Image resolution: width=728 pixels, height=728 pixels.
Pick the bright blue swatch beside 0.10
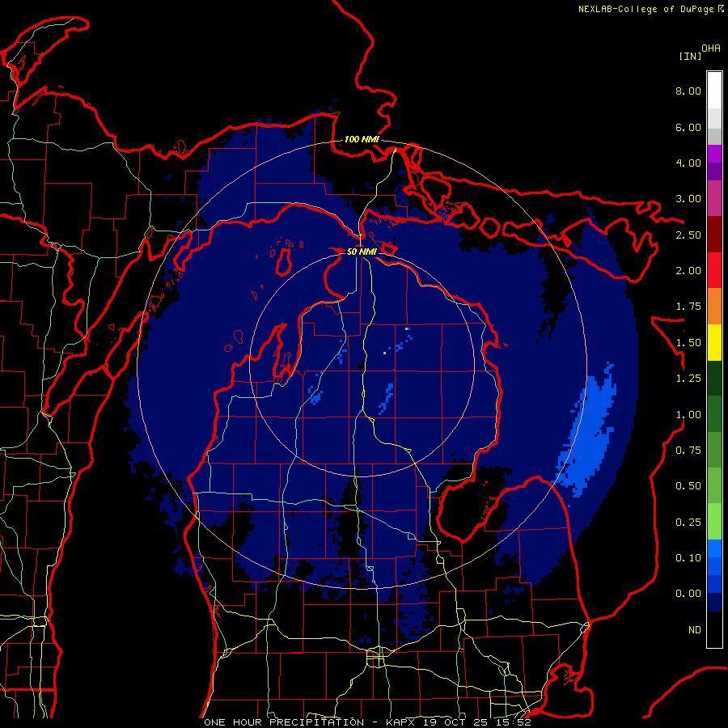tap(714, 548)
